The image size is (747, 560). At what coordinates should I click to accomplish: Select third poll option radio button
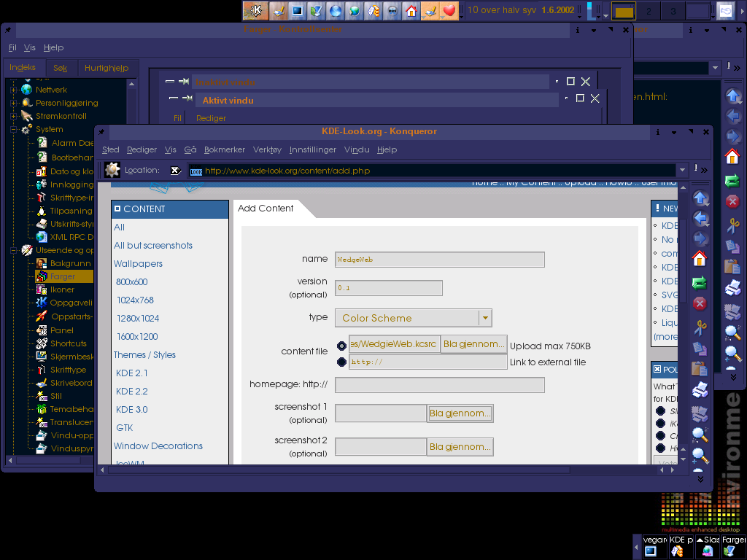point(660,435)
